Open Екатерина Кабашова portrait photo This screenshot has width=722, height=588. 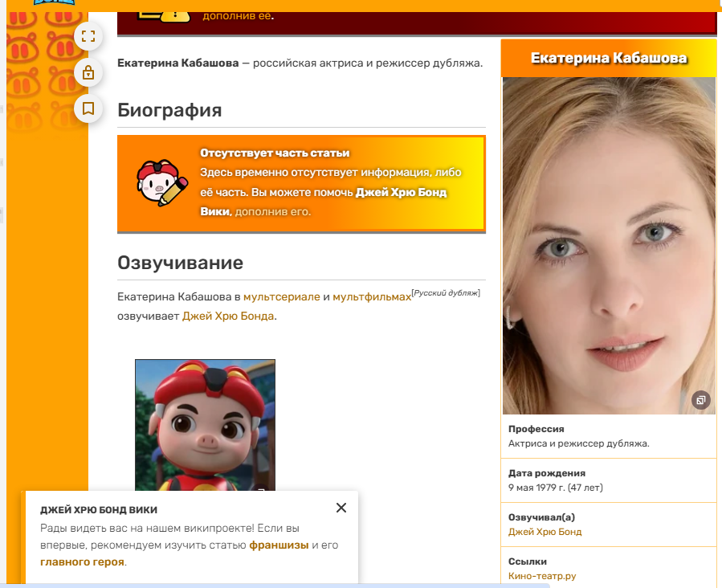[609, 246]
